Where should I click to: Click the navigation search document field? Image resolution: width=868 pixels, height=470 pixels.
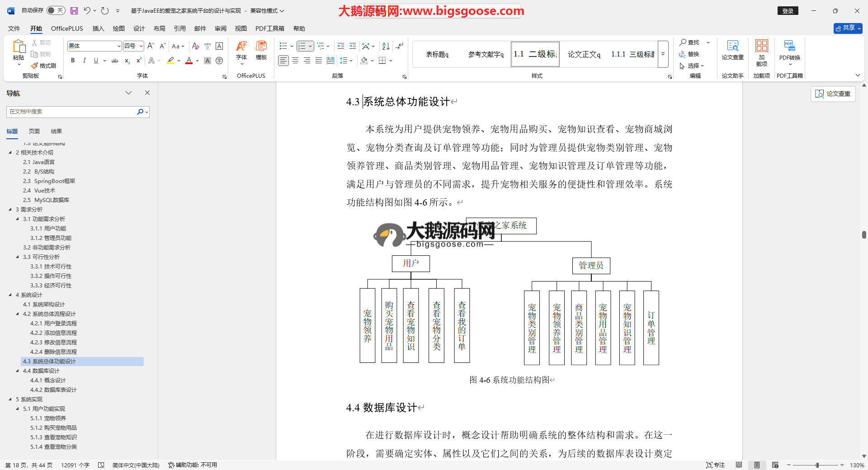[72, 112]
